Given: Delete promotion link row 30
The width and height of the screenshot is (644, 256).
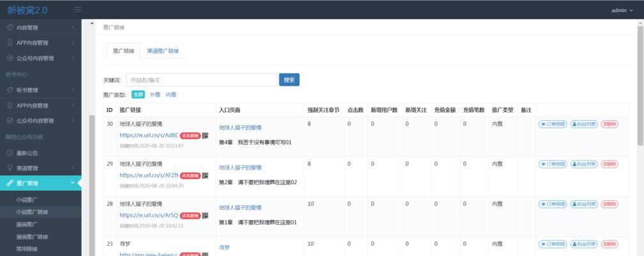Looking at the screenshot, I should 609,124.
